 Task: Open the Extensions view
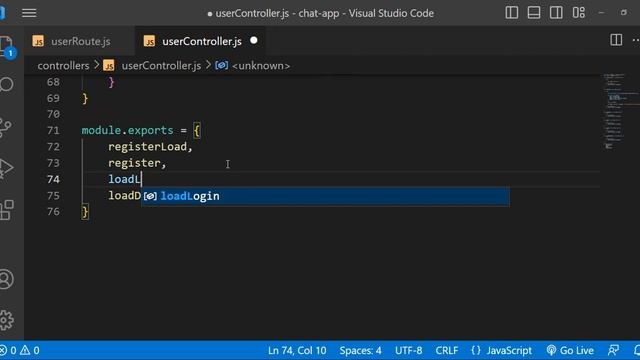tap(7, 210)
